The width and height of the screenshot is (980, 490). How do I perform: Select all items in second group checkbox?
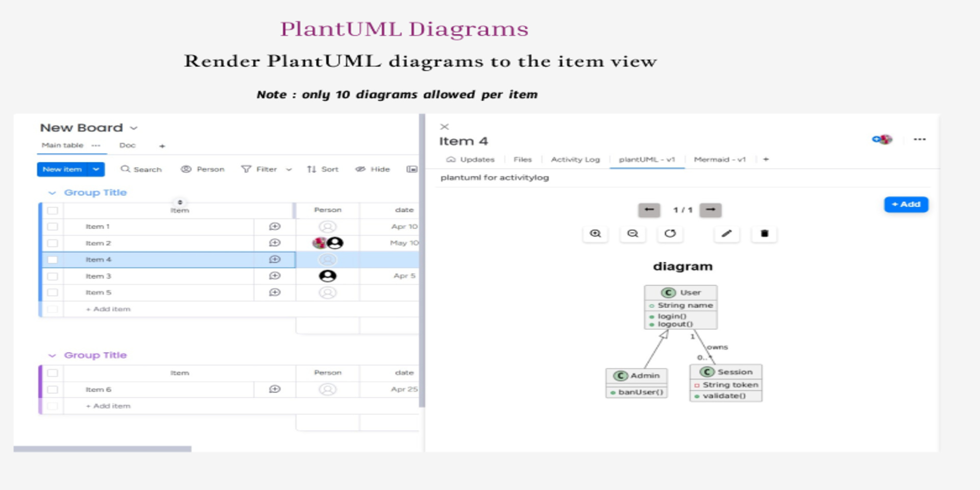pyautogui.click(x=53, y=373)
